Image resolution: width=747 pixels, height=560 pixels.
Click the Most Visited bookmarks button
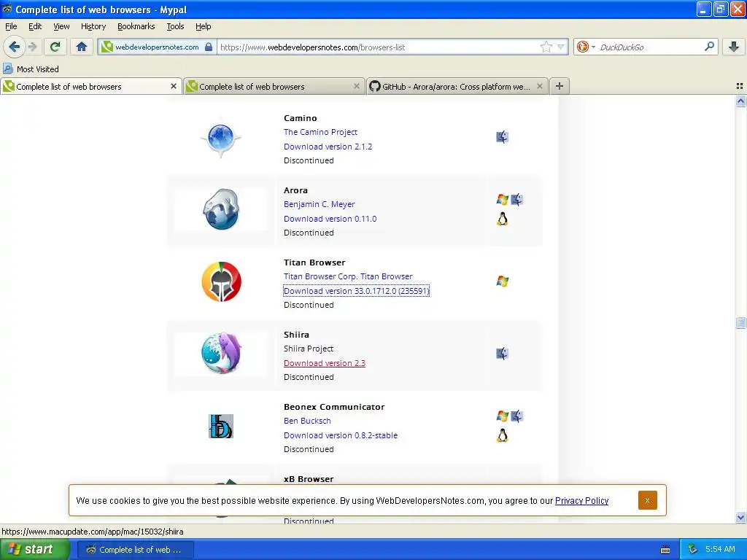click(x=31, y=69)
